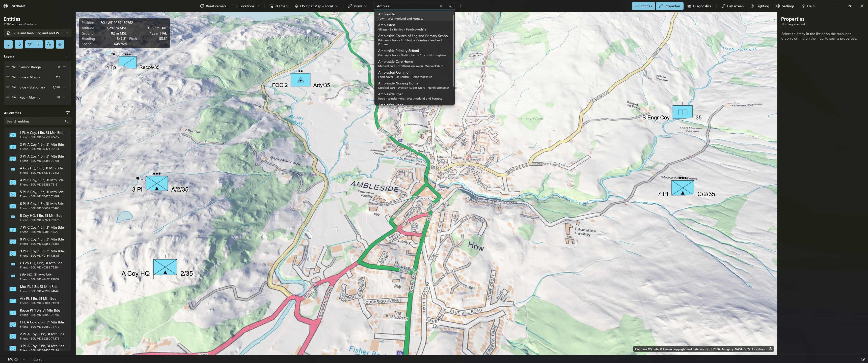The width and height of the screenshot is (868, 363).
Task: Select the A Coy HQ map symbol
Action: tap(165, 267)
